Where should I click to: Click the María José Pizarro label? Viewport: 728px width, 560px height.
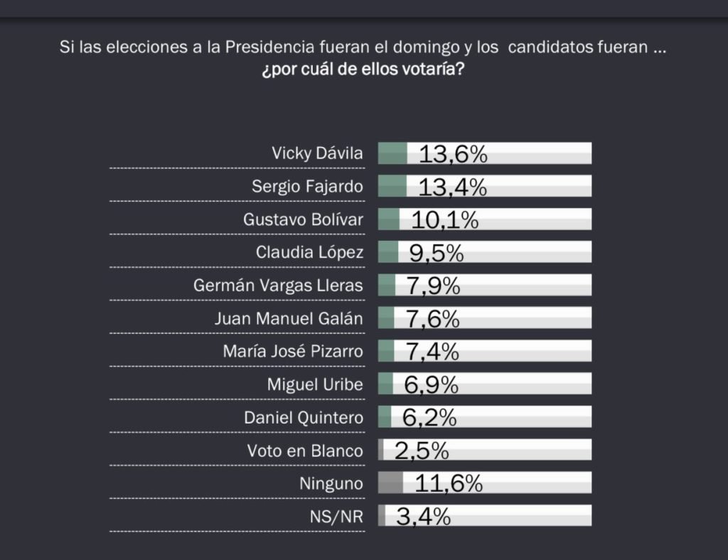(x=293, y=351)
